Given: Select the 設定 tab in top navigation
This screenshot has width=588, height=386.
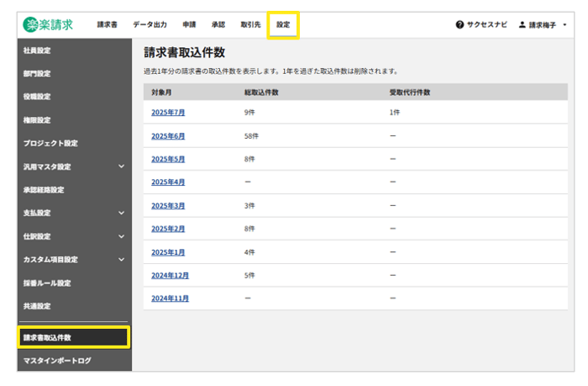Looking at the screenshot, I should (x=283, y=25).
